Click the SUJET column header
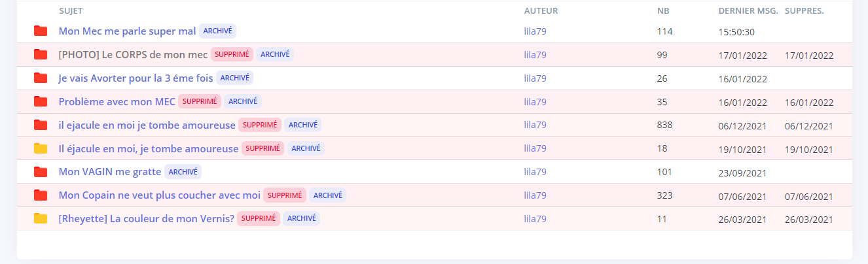 tap(71, 11)
